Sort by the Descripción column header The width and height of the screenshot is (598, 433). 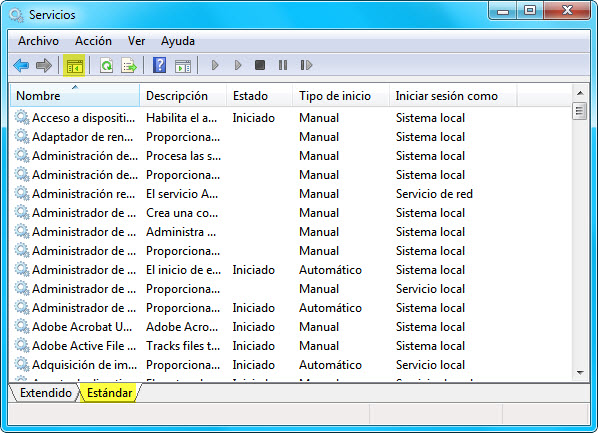183,95
